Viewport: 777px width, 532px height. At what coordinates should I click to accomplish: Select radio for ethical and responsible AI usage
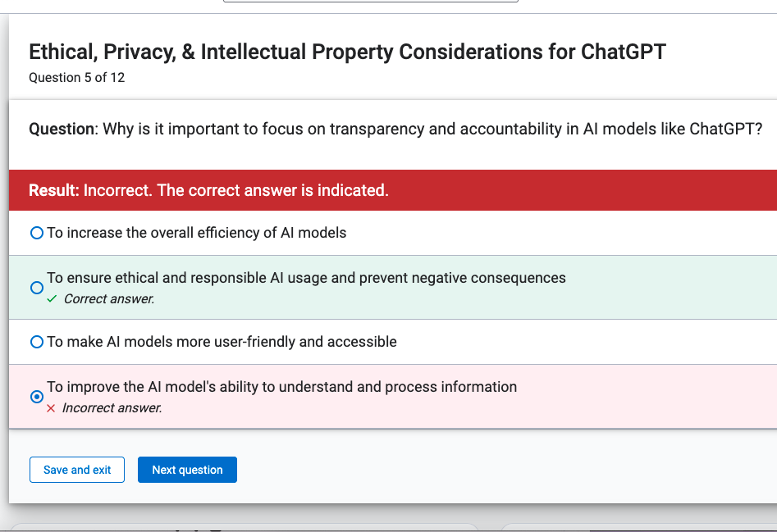coord(37,288)
